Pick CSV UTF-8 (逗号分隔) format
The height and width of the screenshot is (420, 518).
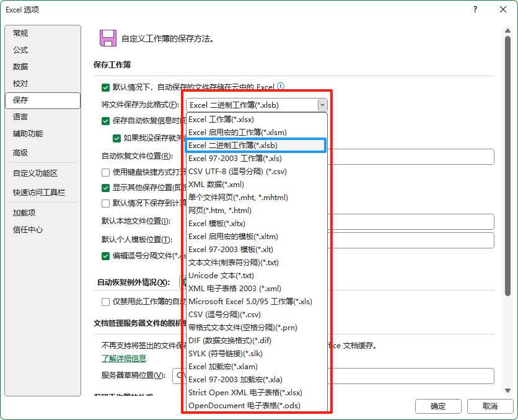tap(257, 172)
